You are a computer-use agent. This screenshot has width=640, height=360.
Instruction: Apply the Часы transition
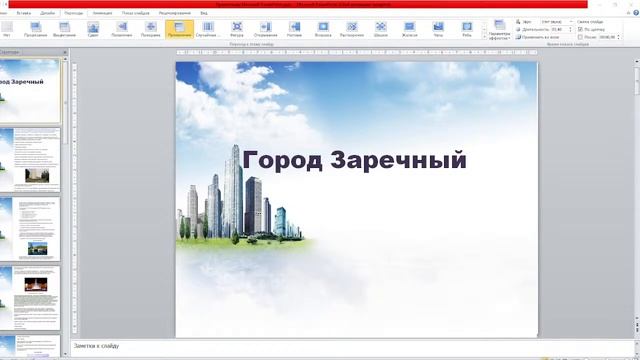[438, 29]
